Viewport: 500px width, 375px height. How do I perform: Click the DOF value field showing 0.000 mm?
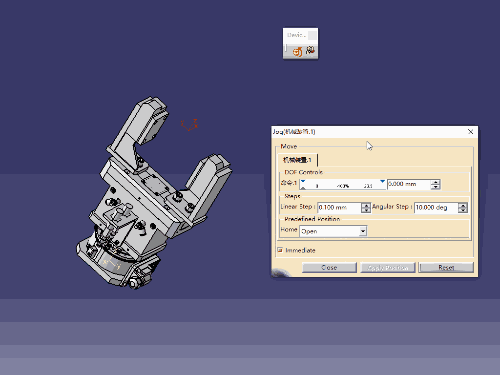pyautogui.click(x=409, y=184)
